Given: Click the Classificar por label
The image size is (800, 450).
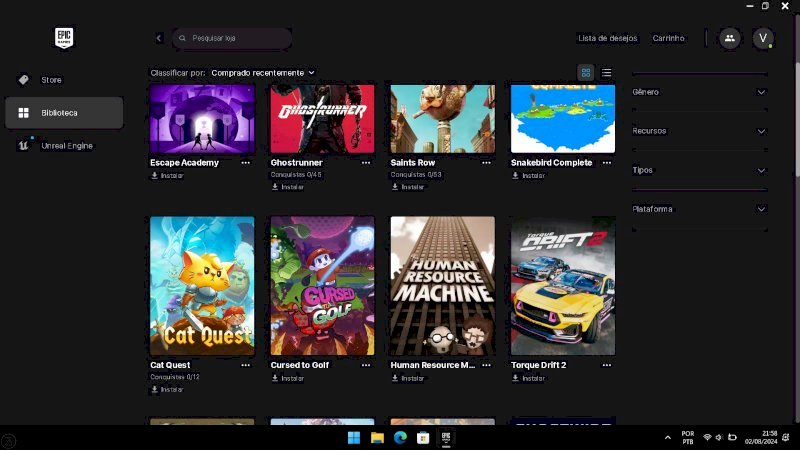Looking at the screenshot, I should pyautogui.click(x=178, y=73).
